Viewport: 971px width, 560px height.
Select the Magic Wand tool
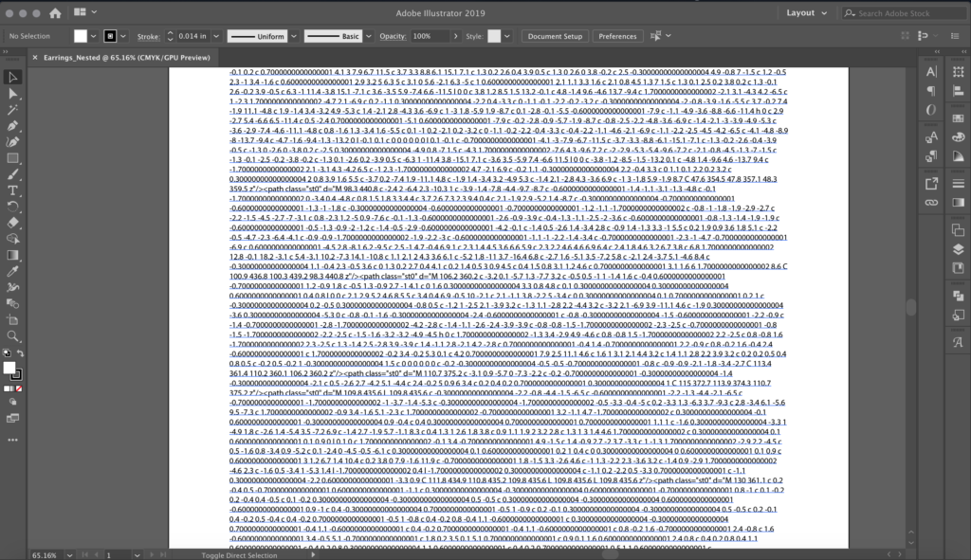pos(12,110)
